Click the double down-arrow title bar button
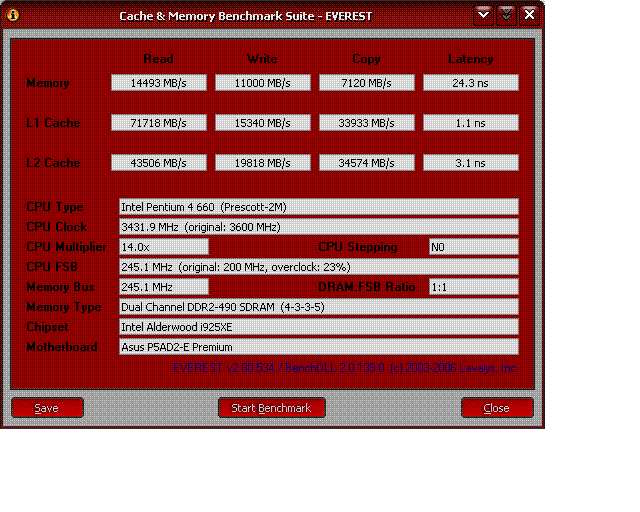This screenshot has height=512, width=640. pyautogui.click(x=507, y=16)
